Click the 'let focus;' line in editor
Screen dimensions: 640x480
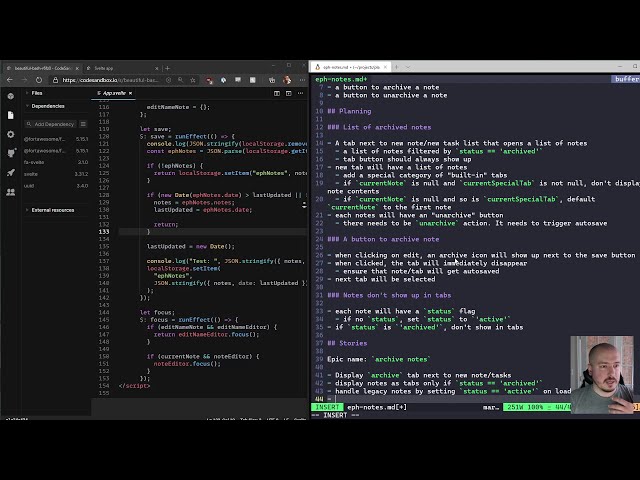(158, 312)
